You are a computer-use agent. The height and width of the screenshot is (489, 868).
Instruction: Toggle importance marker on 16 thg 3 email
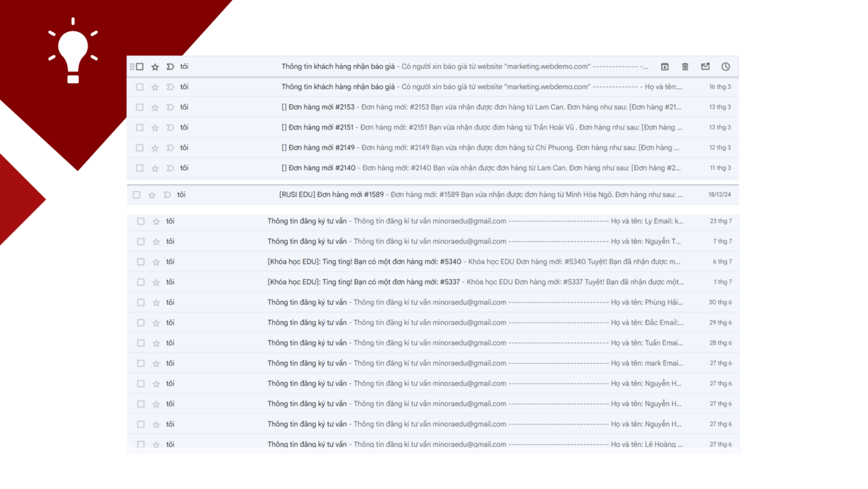click(170, 87)
